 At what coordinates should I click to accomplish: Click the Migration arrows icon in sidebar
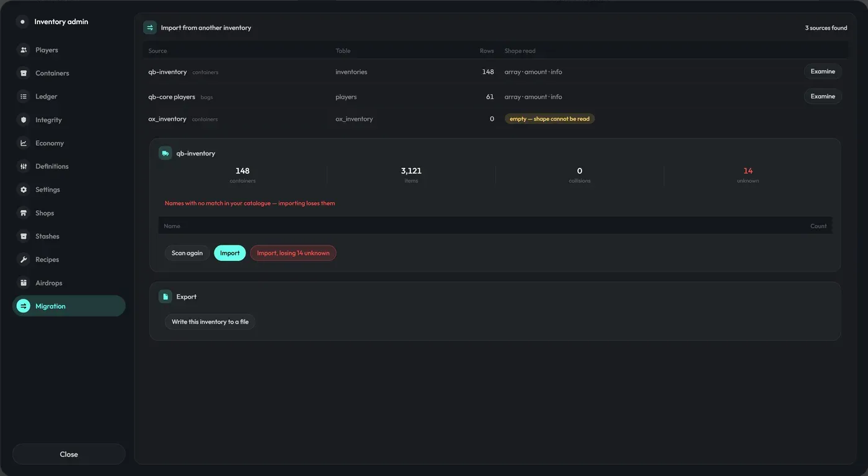[24, 306]
